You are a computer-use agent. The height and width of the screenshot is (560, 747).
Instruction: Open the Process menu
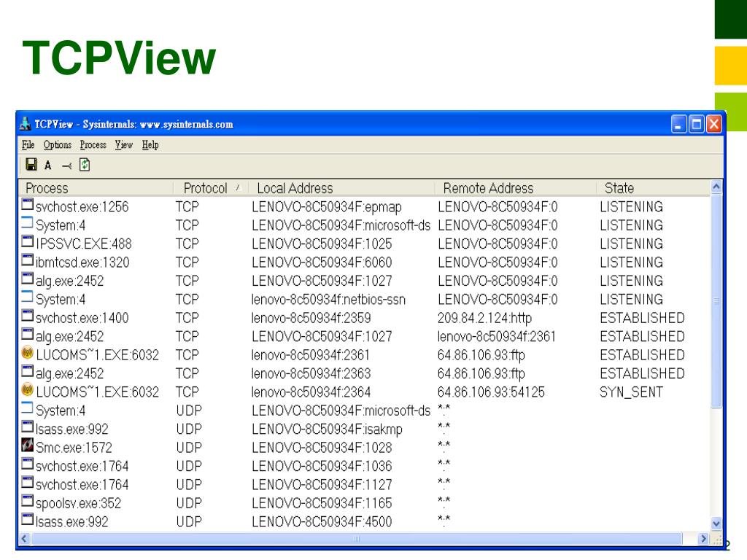[93, 145]
